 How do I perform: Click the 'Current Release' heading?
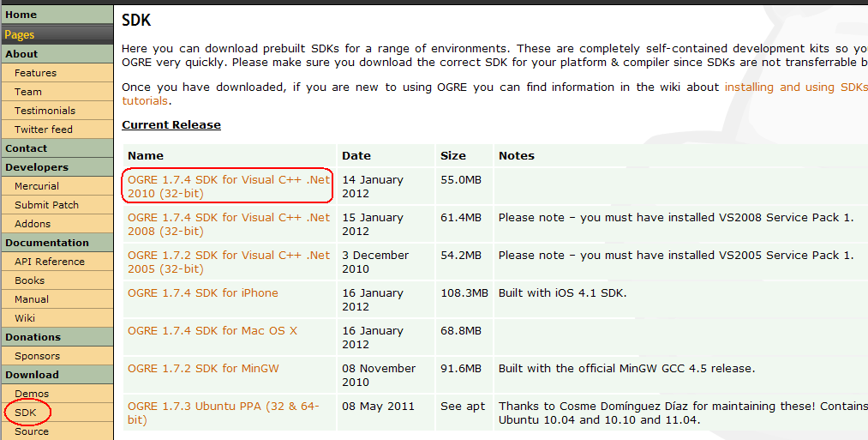[171, 124]
